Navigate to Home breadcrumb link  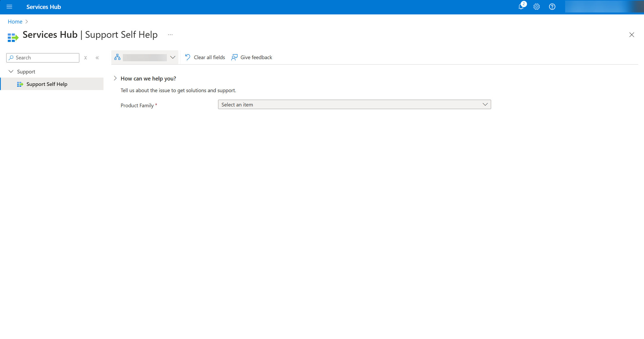pos(15,21)
